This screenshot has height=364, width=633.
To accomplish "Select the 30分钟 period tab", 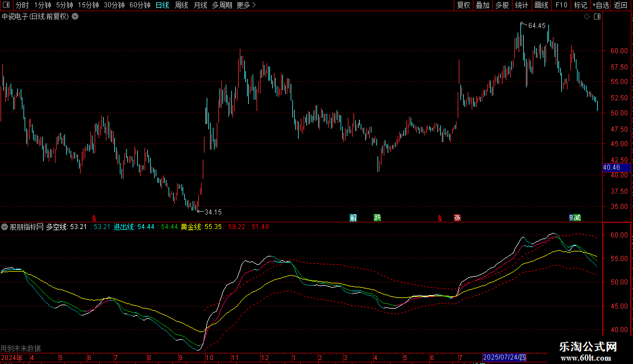I will pos(114,5).
